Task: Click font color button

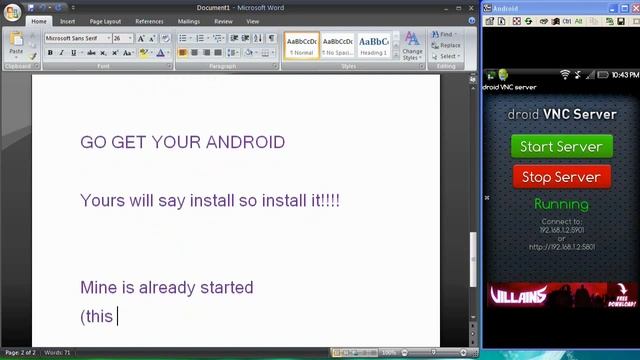Action: (x=162, y=53)
